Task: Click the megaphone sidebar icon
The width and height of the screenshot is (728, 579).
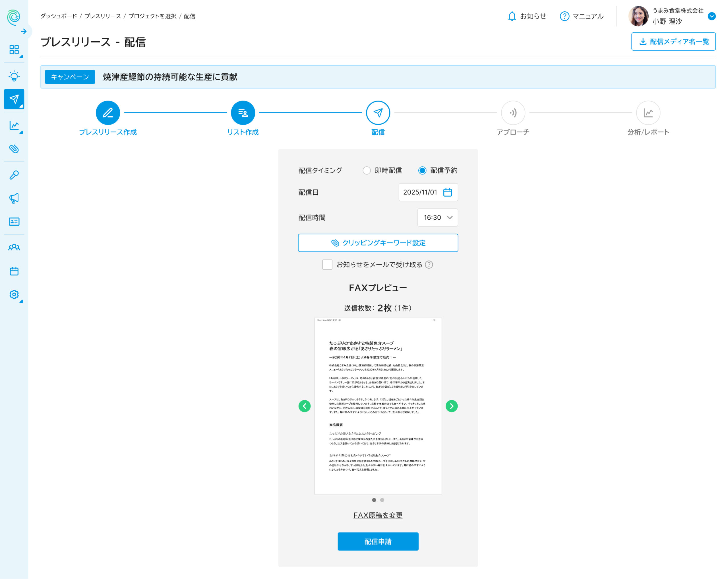Action: click(14, 198)
